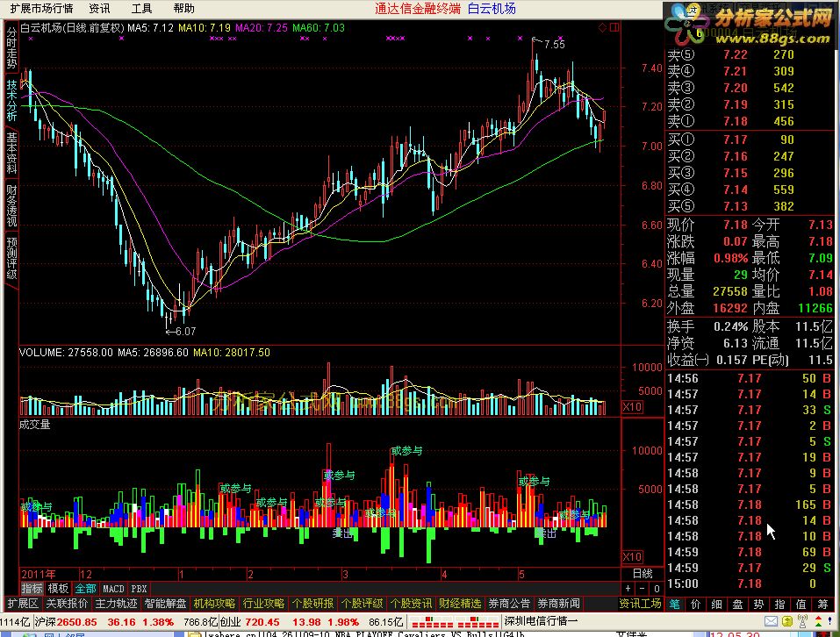The height and width of the screenshot is (637, 840).
Task: Open the 资讯 menu
Action: coord(99,9)
